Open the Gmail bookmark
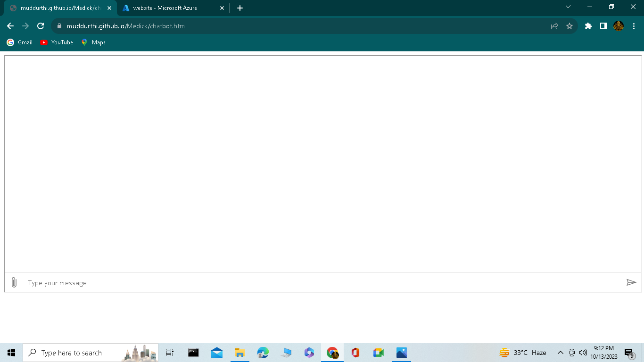Viewport: 644px width, 362px height. tap(19, 42)
